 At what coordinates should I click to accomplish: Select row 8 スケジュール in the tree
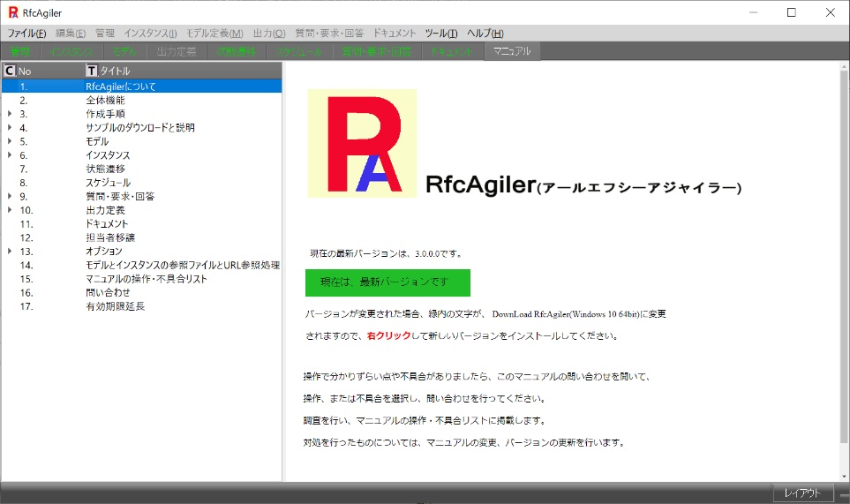click(x=141, y=183)
